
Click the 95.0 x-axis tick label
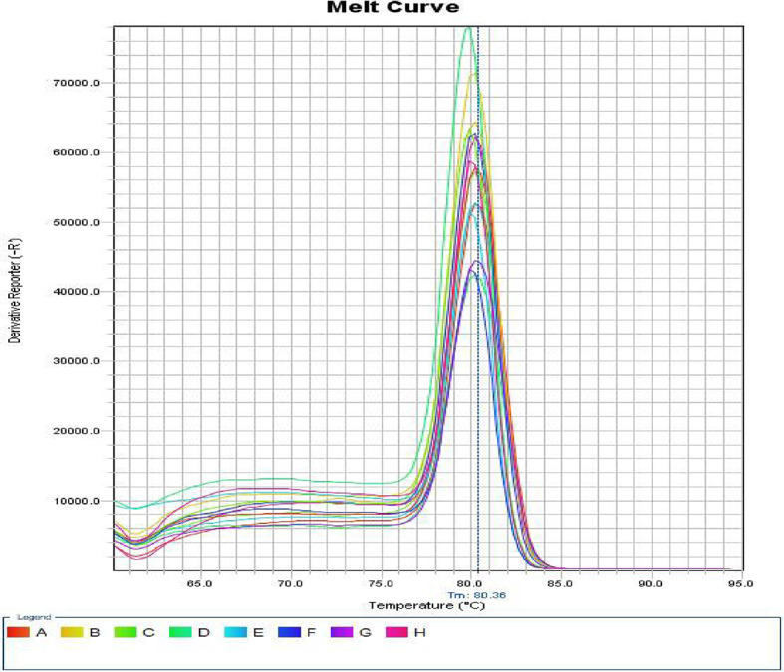740,583
